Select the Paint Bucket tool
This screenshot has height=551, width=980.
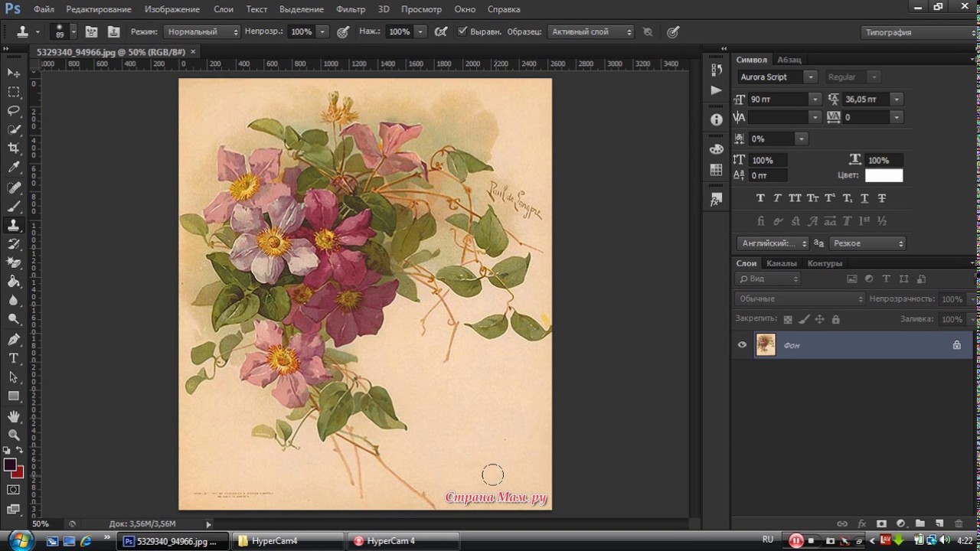click(14, 282)
